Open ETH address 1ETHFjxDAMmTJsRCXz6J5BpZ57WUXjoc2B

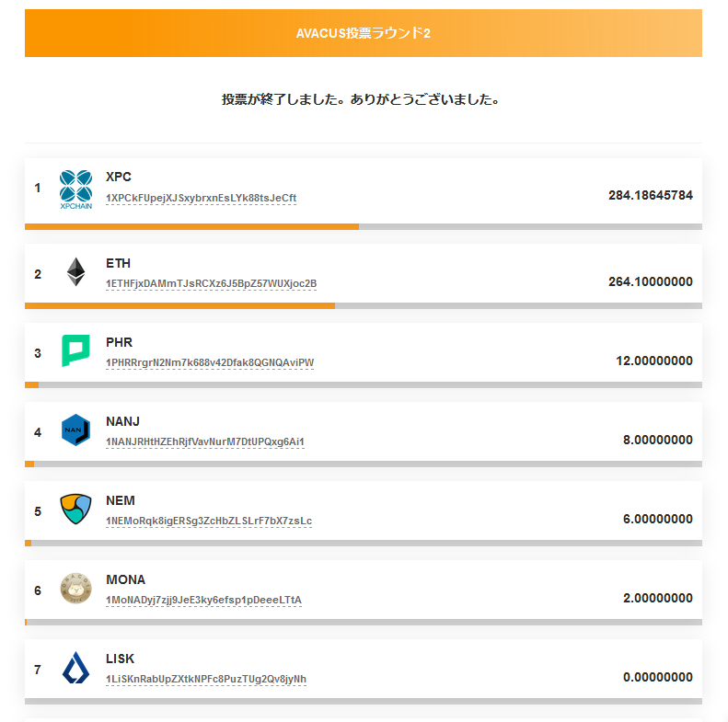[x=212, y=283]
